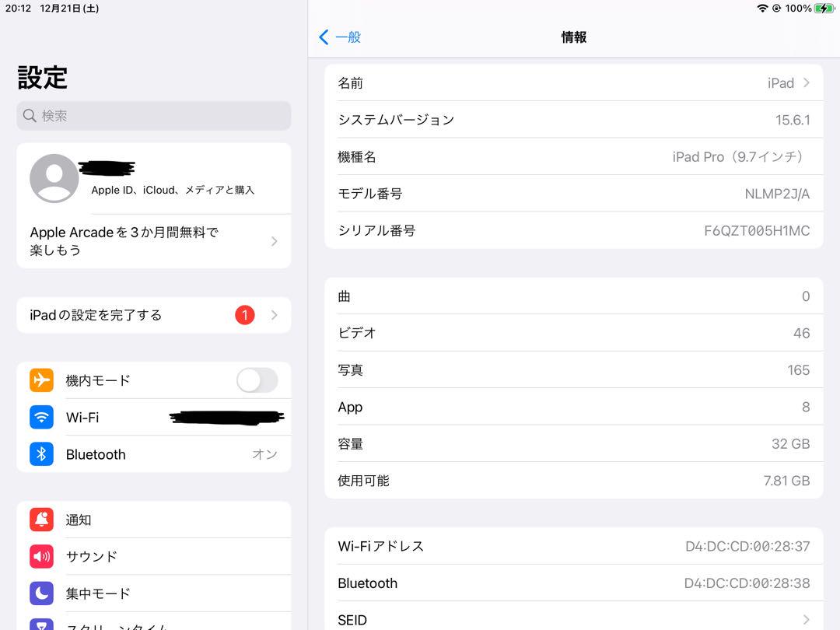Tap the rotation lock status icon
This screenshot has height=630, width=840.
coord(776,8)
